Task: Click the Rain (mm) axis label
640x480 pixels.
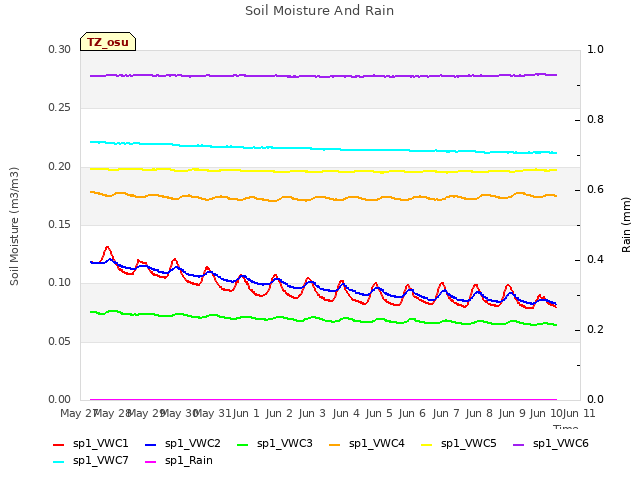Action: pos(626,225)
